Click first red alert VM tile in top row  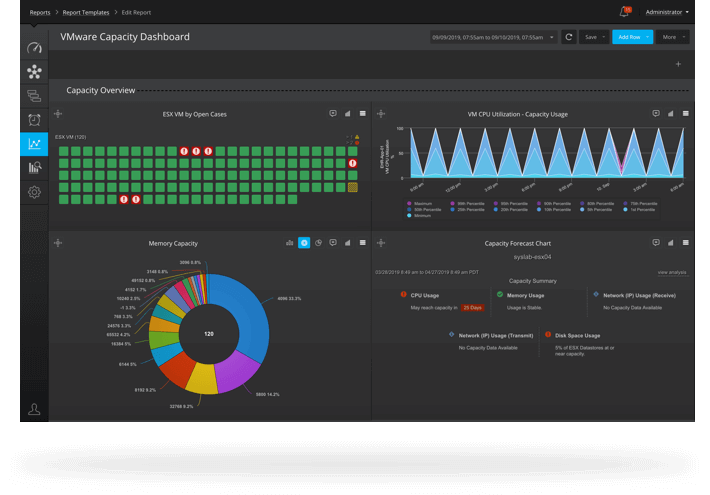coord(184,151)
